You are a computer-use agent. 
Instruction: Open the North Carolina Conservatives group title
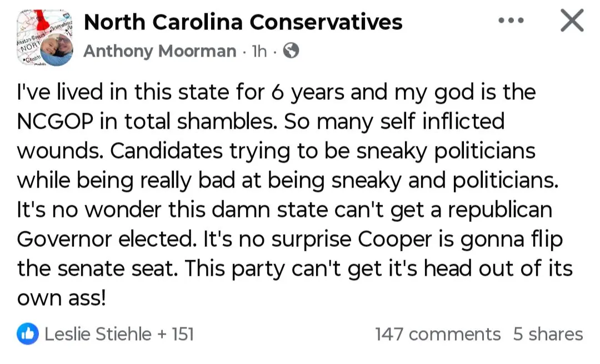click(243, 22)
